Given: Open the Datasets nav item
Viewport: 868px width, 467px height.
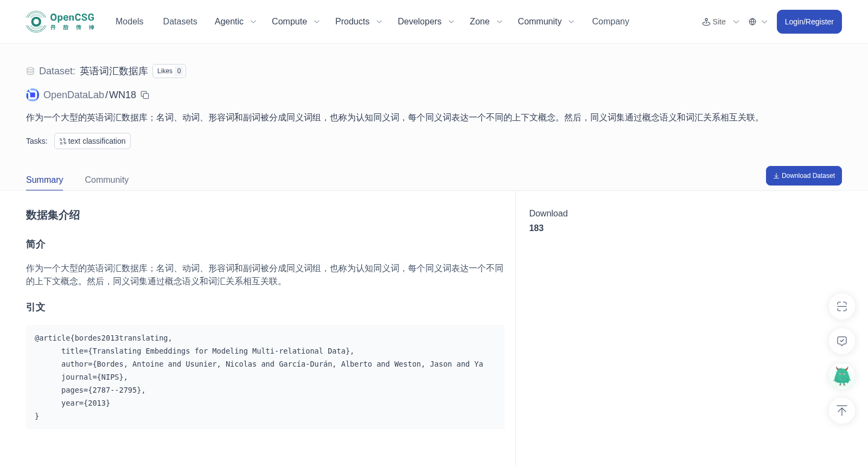Looking at the screenshot, I should click(180, 22).
